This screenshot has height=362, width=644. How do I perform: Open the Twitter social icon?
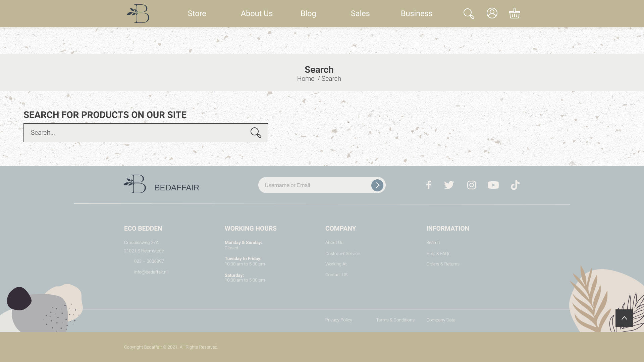(x=449, y=185)
